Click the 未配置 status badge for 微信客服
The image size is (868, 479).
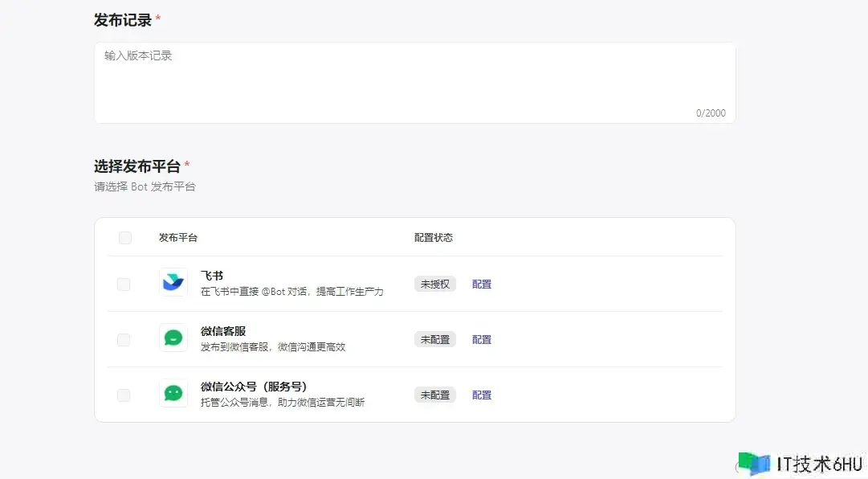pos(434,340)
